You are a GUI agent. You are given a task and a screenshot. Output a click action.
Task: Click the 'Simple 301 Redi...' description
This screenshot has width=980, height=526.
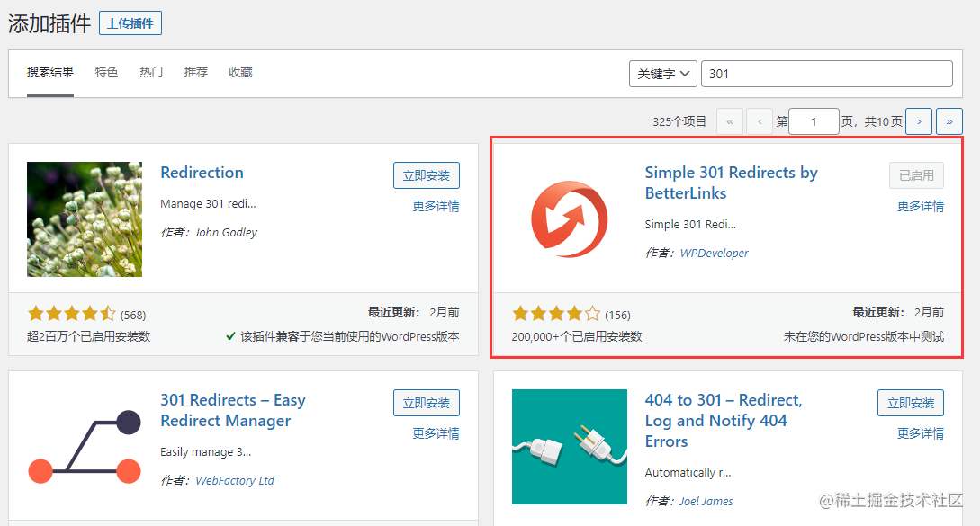pos(690,224)
